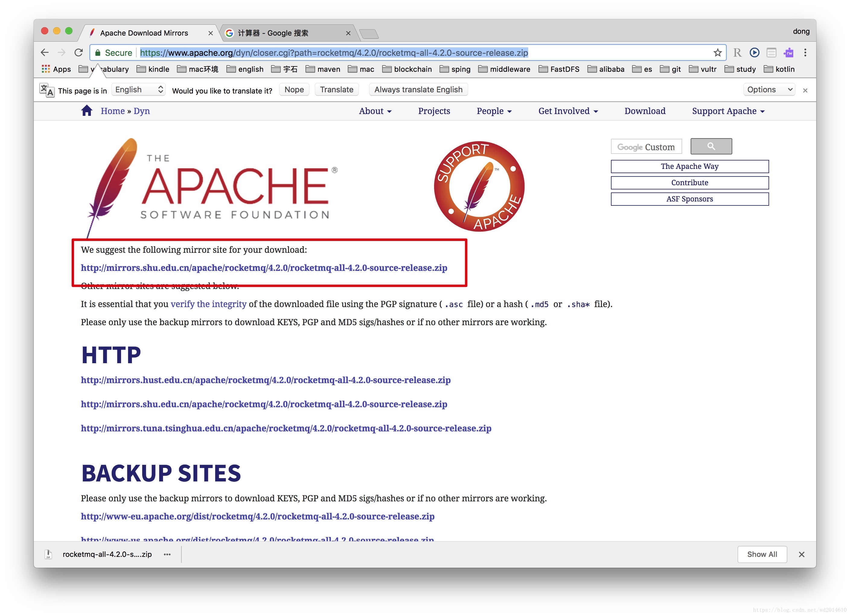Expand the About menu

pyautogui.click(x=375, y=111)
